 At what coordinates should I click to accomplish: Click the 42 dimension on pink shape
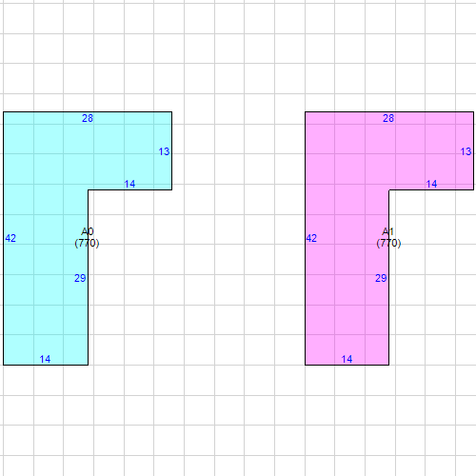pos(311,238)
